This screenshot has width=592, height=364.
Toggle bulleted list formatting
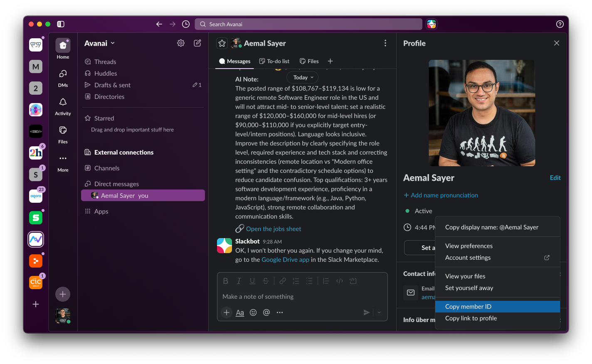click(309, 281)
